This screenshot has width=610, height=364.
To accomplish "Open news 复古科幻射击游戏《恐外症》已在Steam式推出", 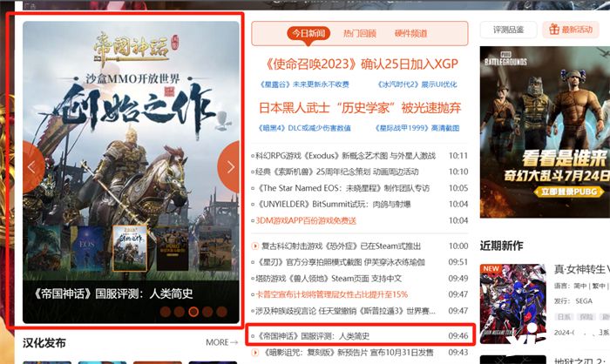I will click(x=342, y=246).
